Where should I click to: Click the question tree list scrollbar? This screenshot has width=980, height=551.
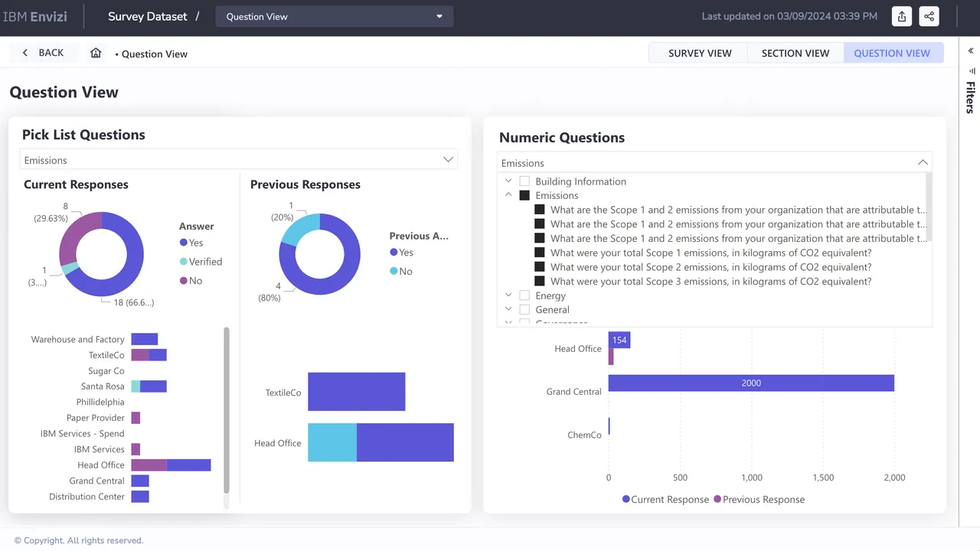tap(929, 207)
